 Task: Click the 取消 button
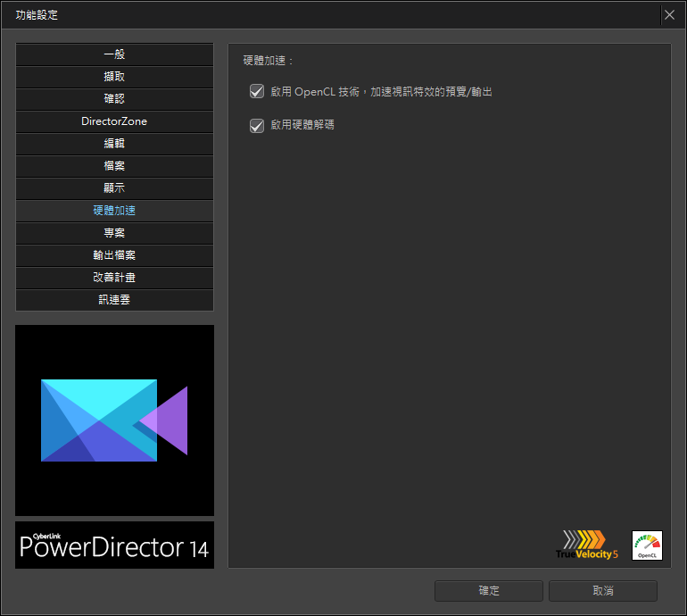pyautogui.click(x=603, y=591)
